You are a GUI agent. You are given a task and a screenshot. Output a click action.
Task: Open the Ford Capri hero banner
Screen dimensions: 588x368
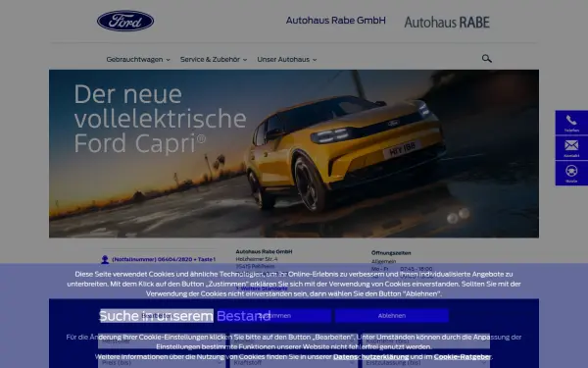pyautogui.click(x=294, y=154)
